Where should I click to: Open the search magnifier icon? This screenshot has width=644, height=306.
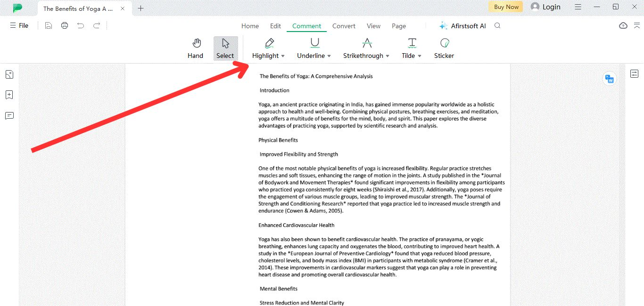click(x=497, y=26)
